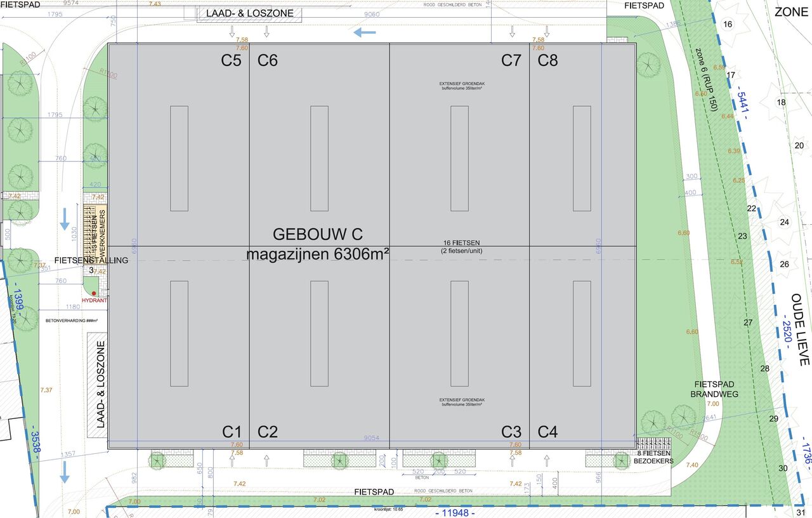Click the FIETSPAD BRANDWEG label
812x518 pixels.
click(x=714, y=388)
